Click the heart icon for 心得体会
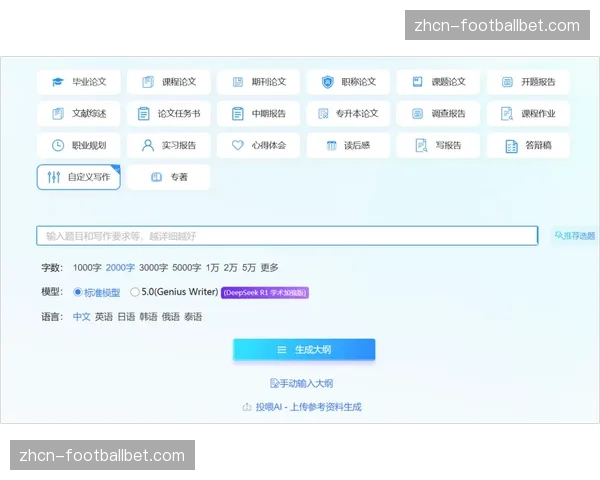 (237, 145)
